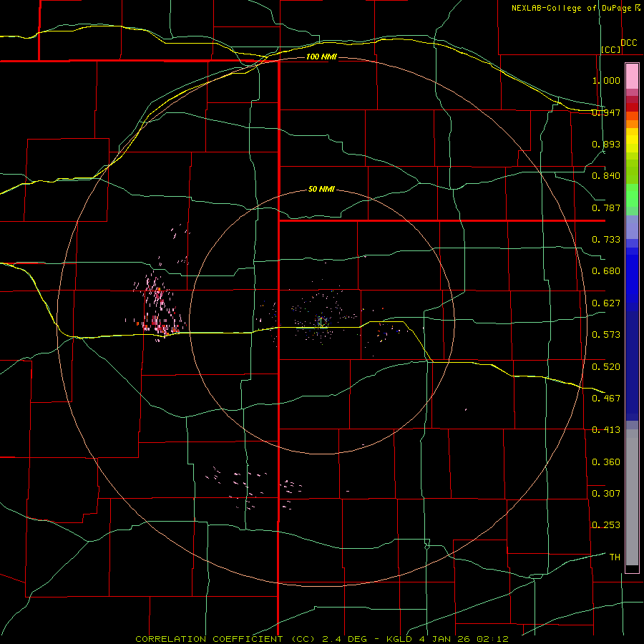Select the 0.360 scale value
The height and width of the screenshot is (644, 644).
tap(606, 462)
